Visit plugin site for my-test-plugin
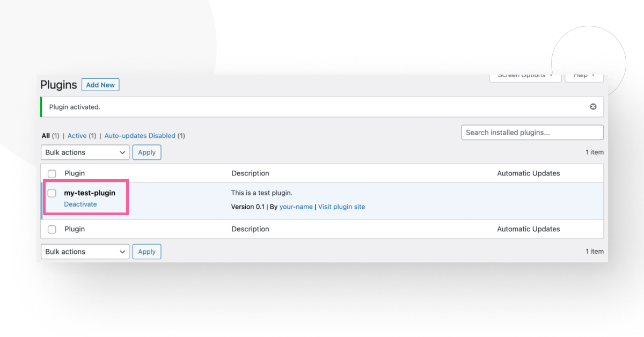 tap(341, 206)
